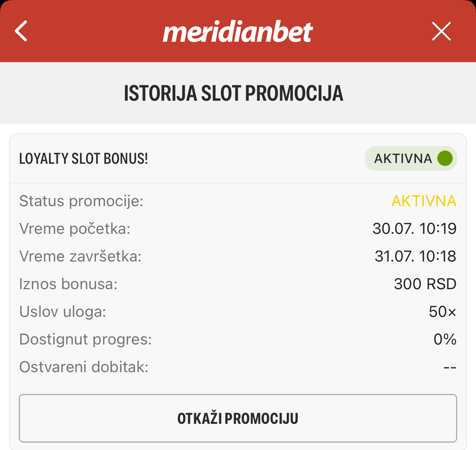Tap the Status promocije label
The height and width of the screenshot is (450, 476).
click(x=81, y=201)
